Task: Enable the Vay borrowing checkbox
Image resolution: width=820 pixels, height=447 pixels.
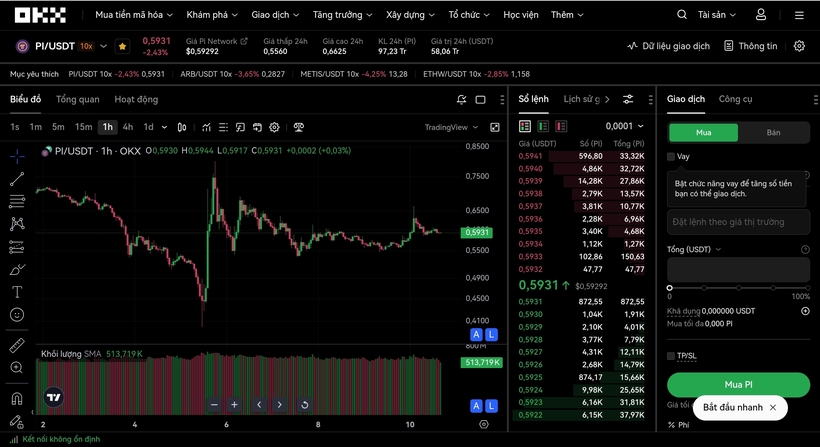Action: click(x=671, y=156)
